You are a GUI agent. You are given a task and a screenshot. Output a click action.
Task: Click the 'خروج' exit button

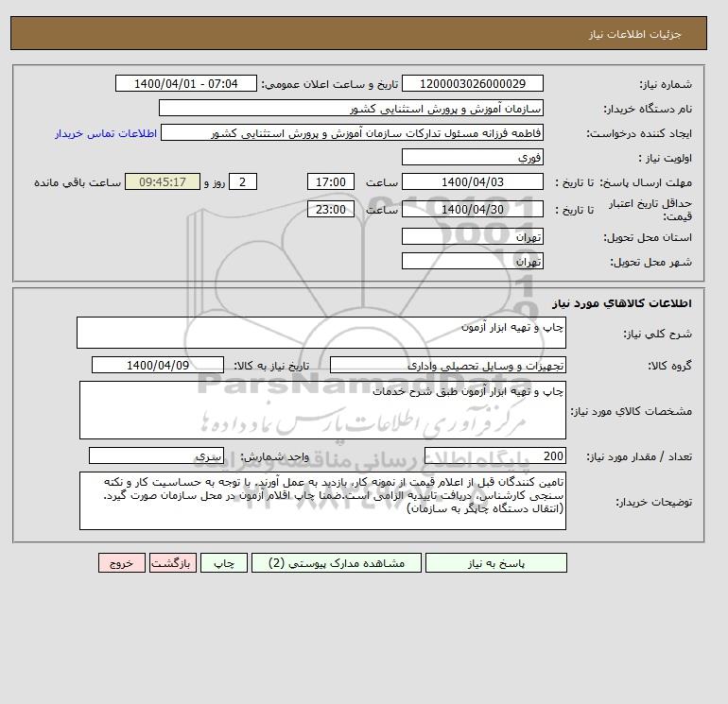(122, 562)
